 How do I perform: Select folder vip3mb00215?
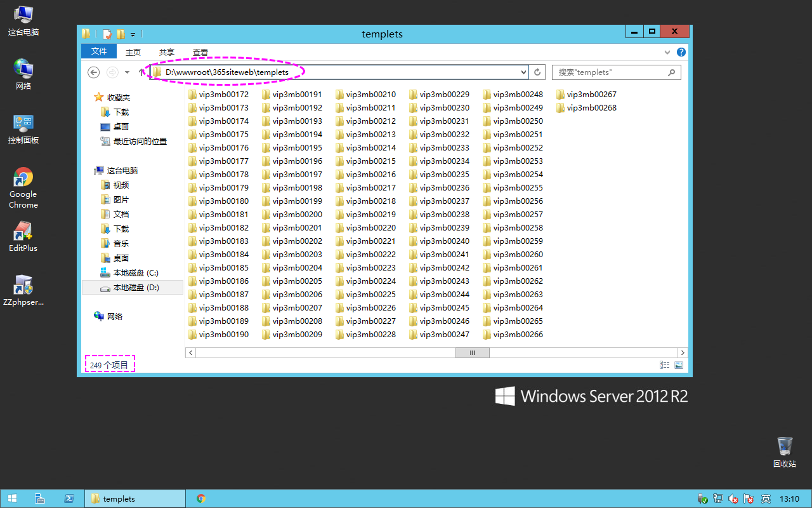[365, 161]
